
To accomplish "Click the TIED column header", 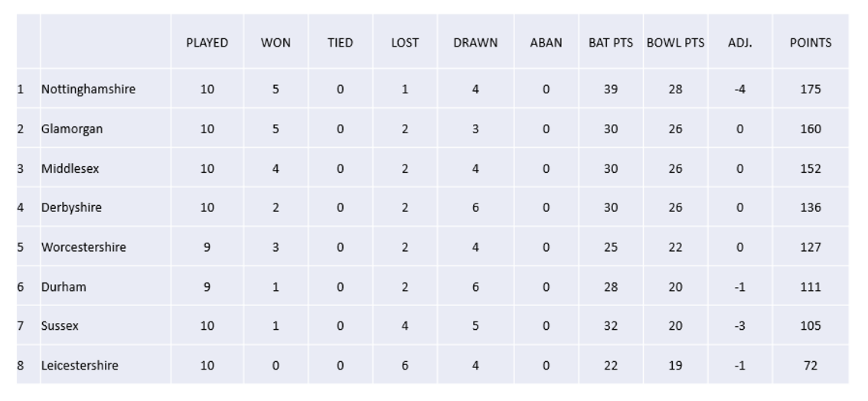I will pyautogui.click(x=340, y=43).
